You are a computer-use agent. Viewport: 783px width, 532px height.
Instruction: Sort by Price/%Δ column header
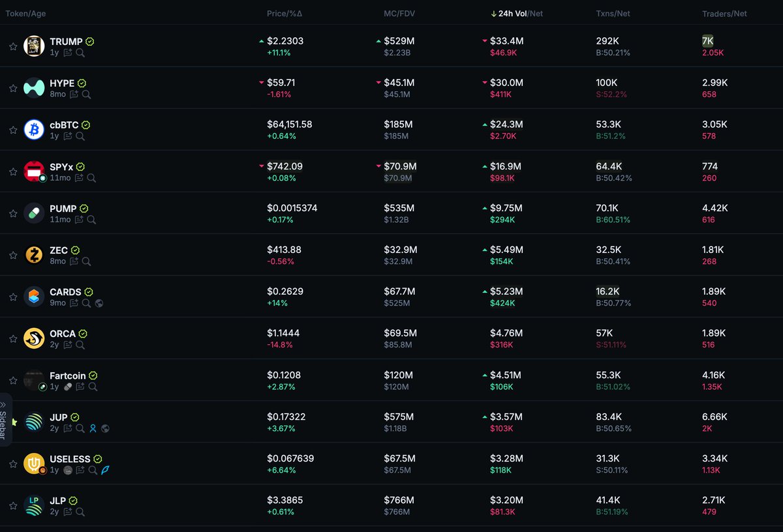click(x=284, y=14)
